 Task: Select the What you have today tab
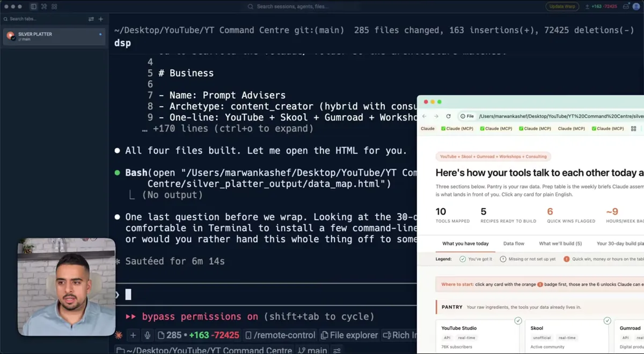(x=465, y=244)
